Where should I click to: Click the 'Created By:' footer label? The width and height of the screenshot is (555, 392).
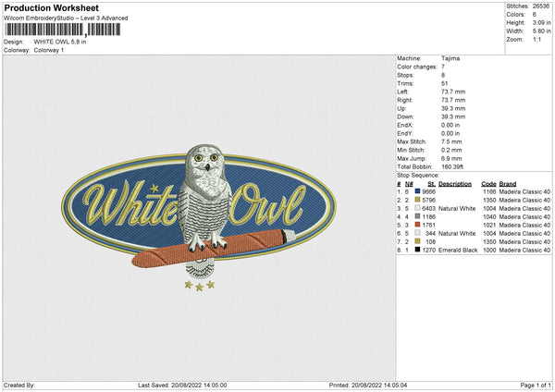(19, 385)
